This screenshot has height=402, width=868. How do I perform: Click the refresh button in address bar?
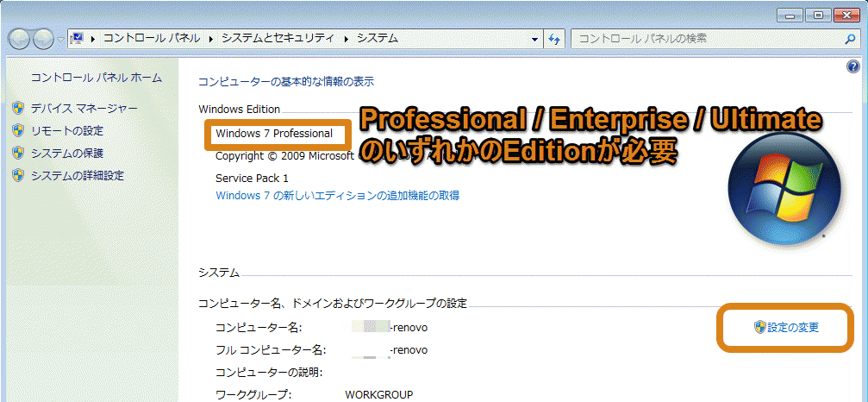[x=554, y=39]
